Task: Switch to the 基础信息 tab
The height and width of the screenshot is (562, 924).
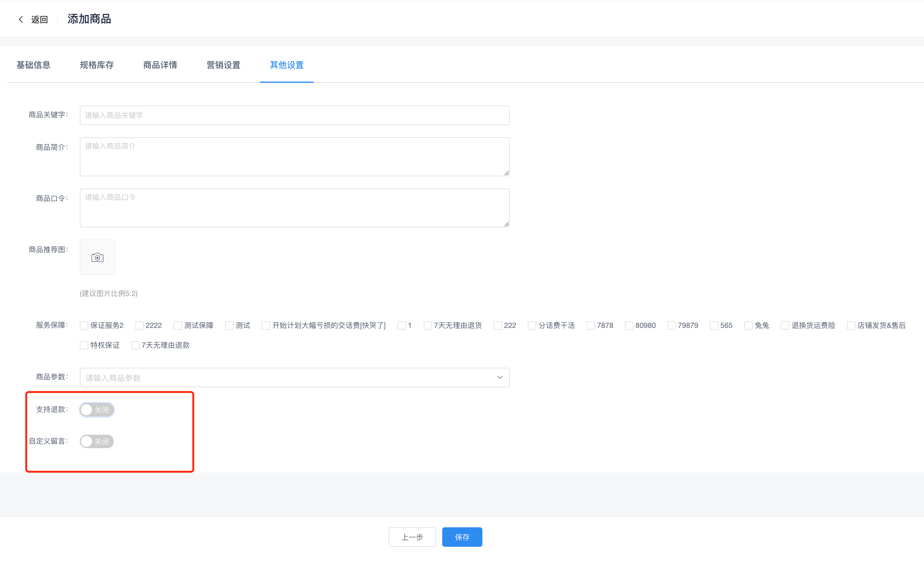Action: tap(34, 65)
